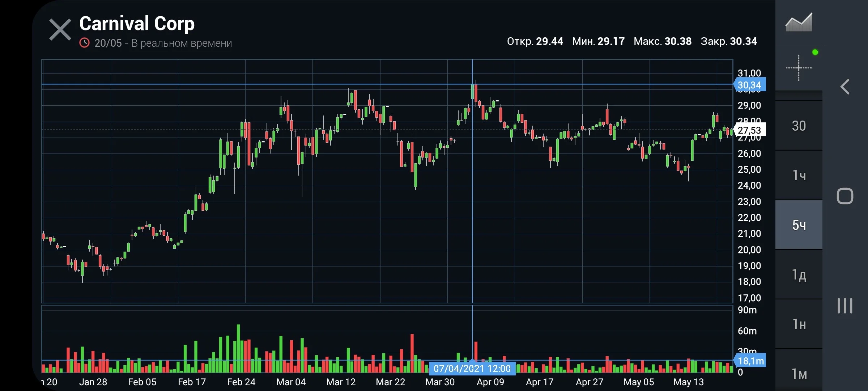The width and height of the screenshot is (868, 391).
Task: Click the 24,00 price axis label
Action: click(749, 185)
